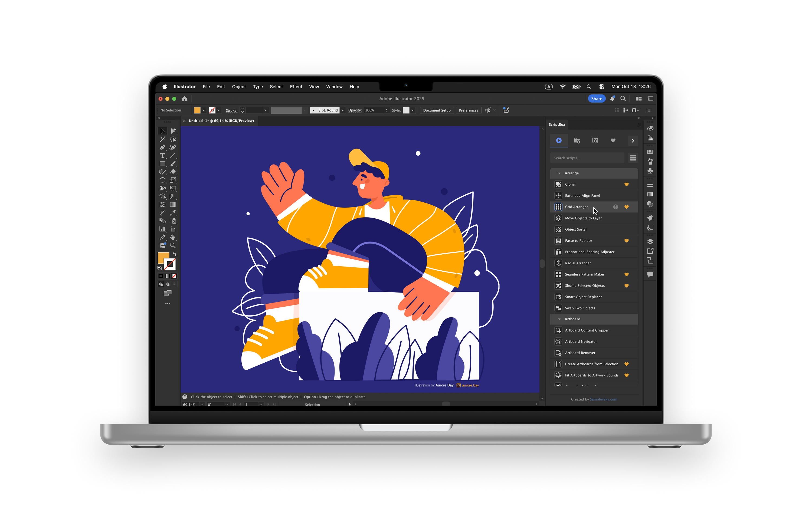This screenshot has width=812, height=522.
Task: Open the 3 pt. Round brush dropdown
Action: [x=343, y=110]
